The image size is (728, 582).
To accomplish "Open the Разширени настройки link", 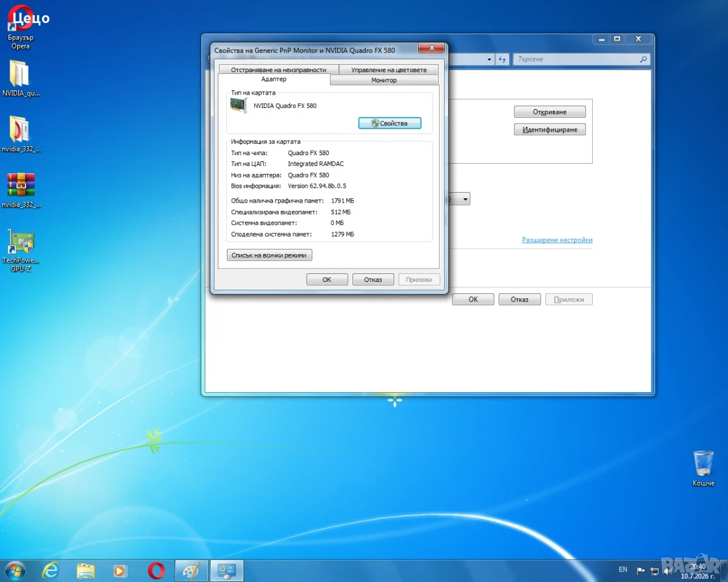I will tap(557, 240).
